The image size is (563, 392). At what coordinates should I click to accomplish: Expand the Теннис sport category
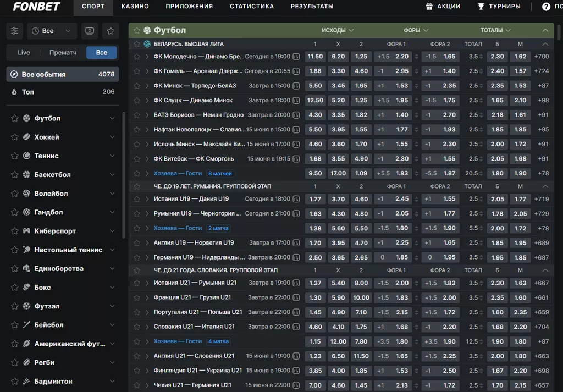(x=112, y=156)
